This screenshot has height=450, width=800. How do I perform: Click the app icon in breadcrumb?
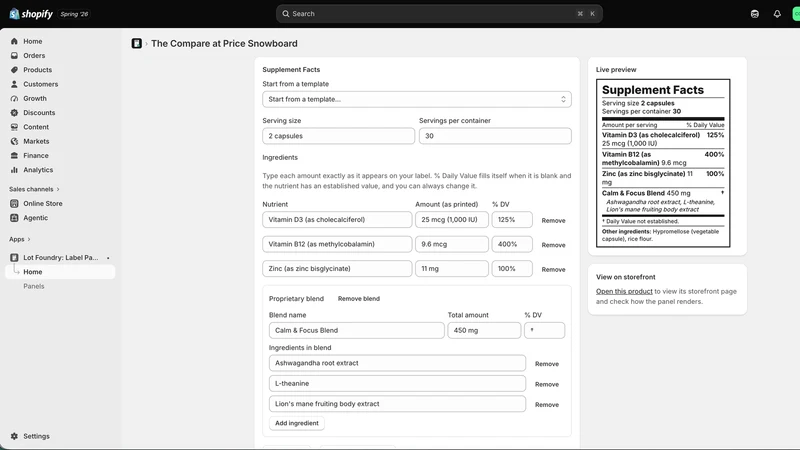point(137,43)
